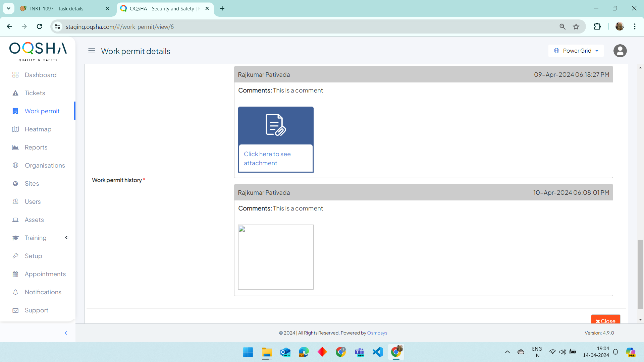Click the hamburger menu icon

92,51
